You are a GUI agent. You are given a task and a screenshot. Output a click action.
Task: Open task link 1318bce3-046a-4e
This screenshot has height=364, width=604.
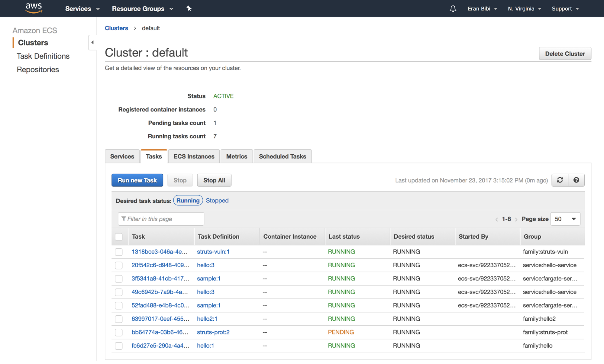(x=160, y=252)
